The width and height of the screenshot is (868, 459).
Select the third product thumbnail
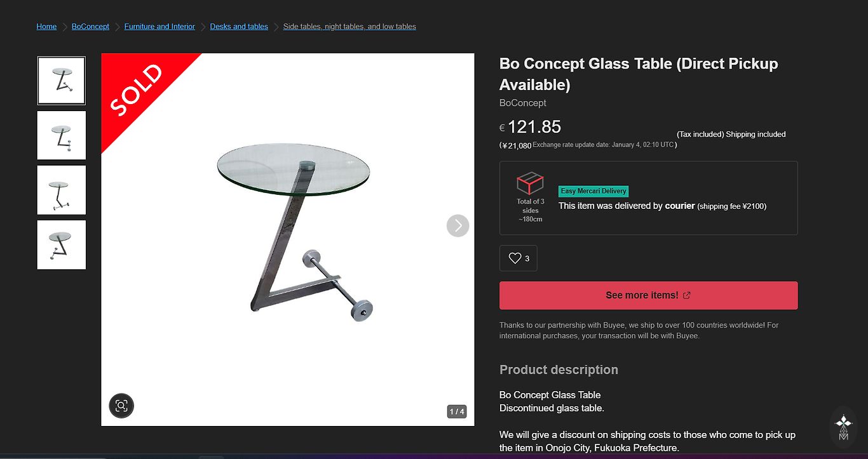[x=62, y=190]
